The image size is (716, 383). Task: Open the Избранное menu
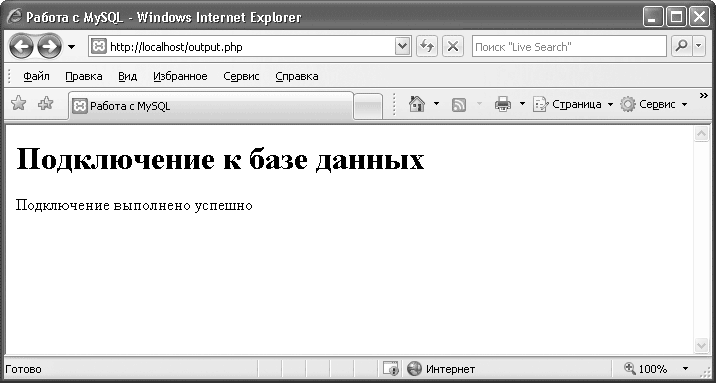click(180, 76)
